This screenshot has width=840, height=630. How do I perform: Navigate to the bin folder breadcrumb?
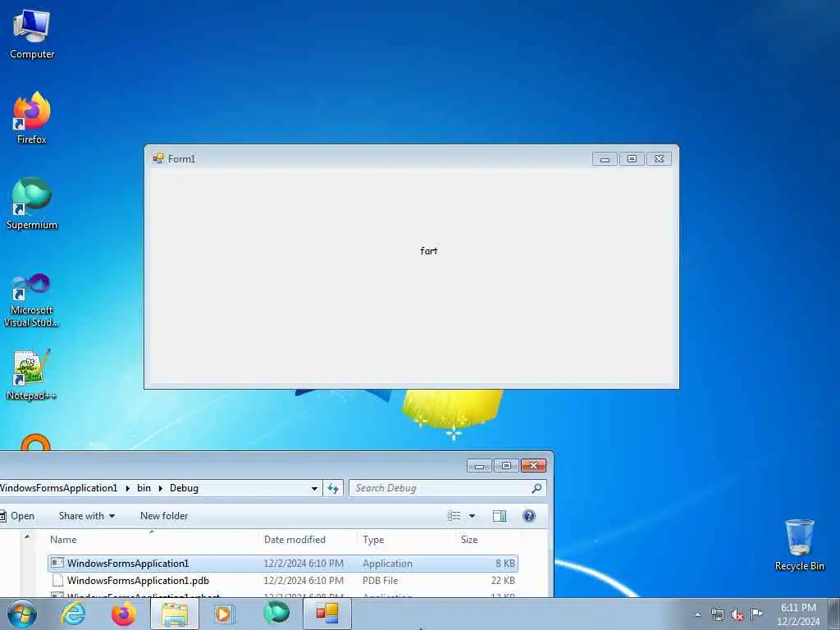pyautogui.click(x=144, y=488)
